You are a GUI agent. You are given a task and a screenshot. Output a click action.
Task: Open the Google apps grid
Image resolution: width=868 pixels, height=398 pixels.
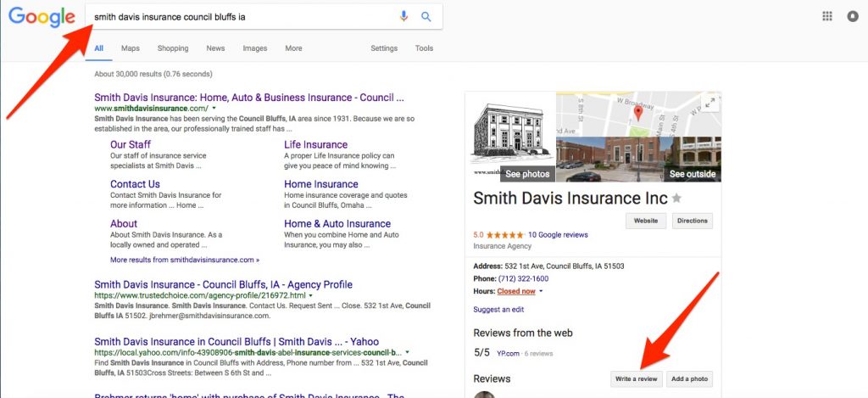tap(827, 16)
